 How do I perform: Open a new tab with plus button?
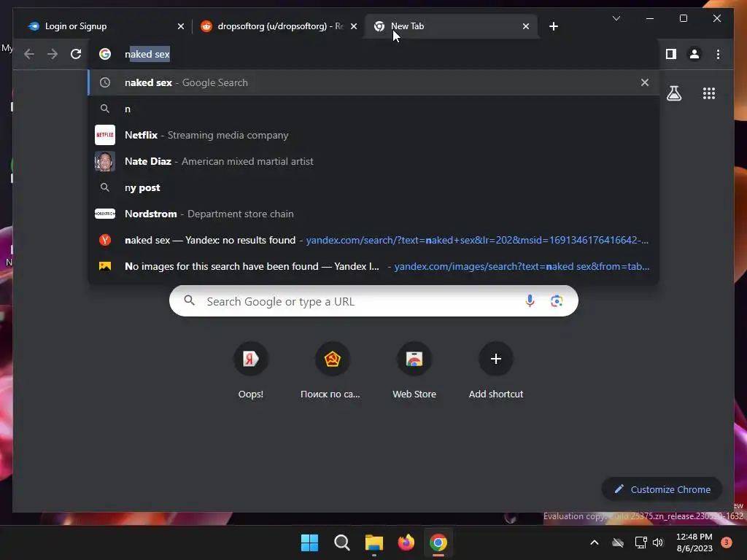pos(553,26)
